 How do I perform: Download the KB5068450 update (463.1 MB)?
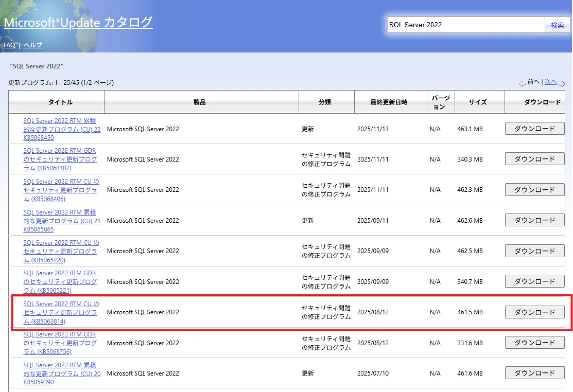[x=534, y=129]
